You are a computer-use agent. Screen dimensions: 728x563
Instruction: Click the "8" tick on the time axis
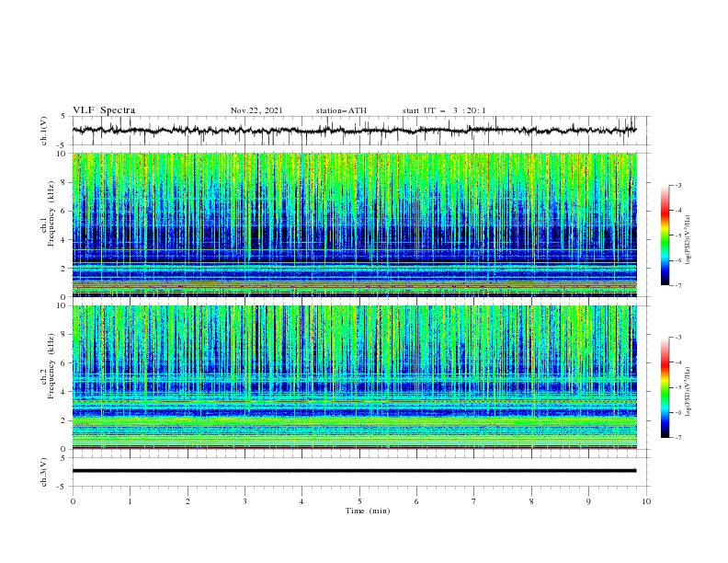tap(531, 501)
